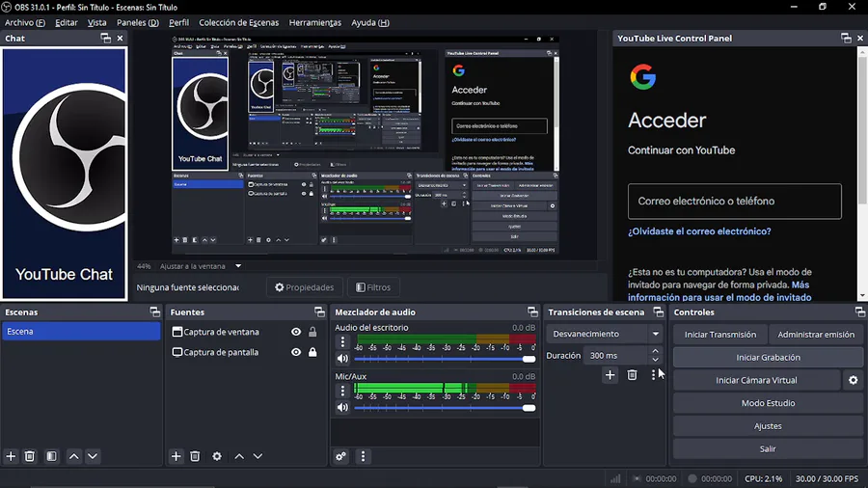868x488 pixels.
Task: Click Salir button
Action: (768, 448)
